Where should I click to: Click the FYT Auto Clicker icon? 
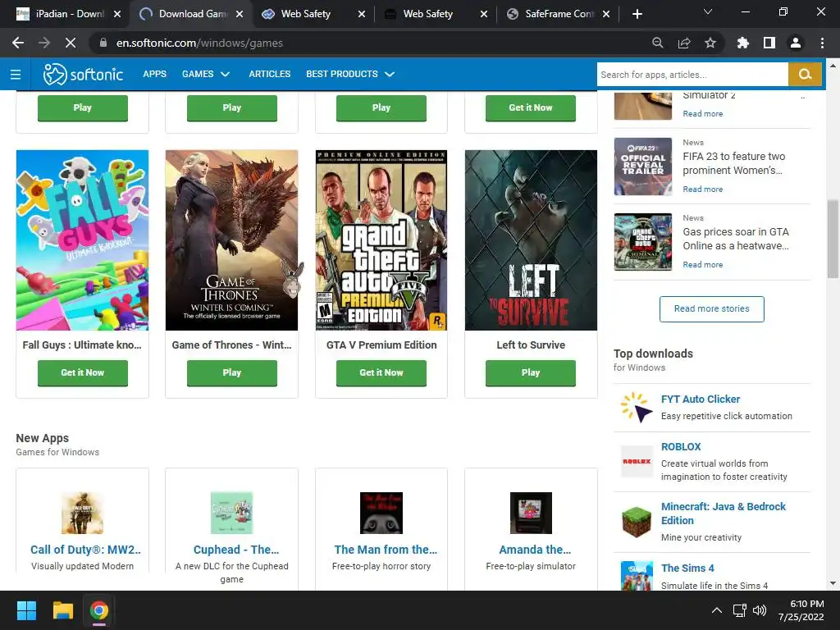637,408
